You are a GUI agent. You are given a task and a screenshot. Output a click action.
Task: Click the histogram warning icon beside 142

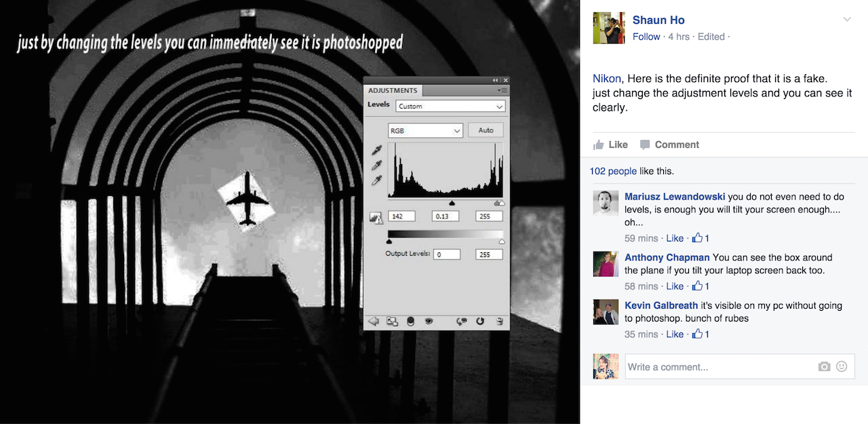click(376, 217)
